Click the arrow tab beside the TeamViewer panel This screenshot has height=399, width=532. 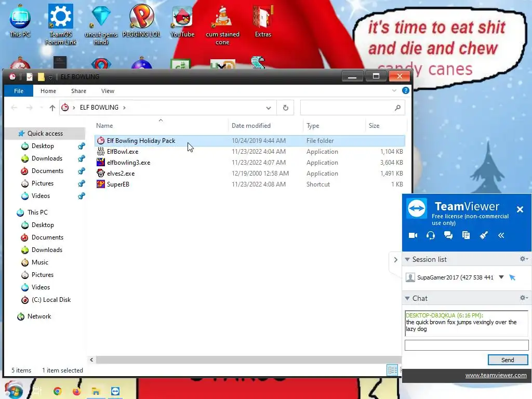395,260
